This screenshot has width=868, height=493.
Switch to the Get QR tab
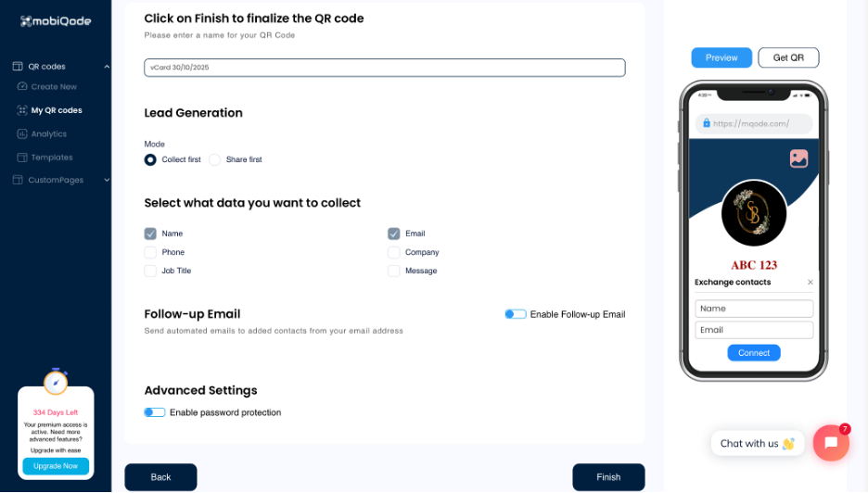pyautogui.click(x=788, y=57)
